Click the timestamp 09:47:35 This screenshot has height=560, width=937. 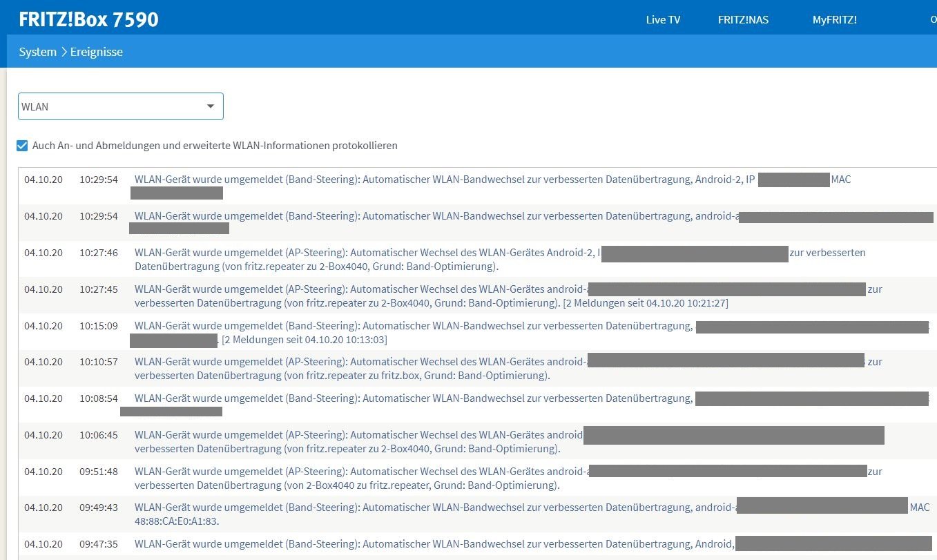(x=99, y=544)
